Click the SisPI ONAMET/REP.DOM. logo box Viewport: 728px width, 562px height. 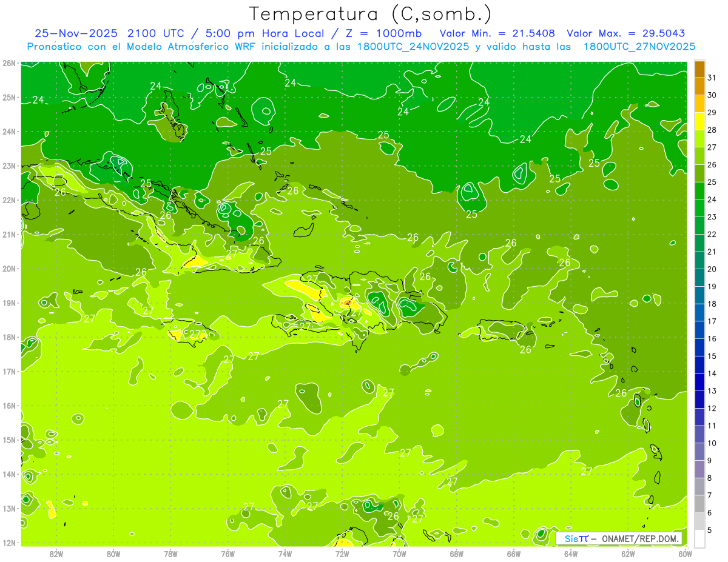(619, 538)
